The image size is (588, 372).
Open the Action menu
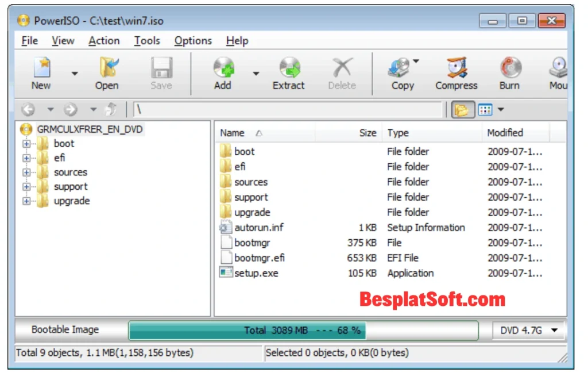click(104, 41)
